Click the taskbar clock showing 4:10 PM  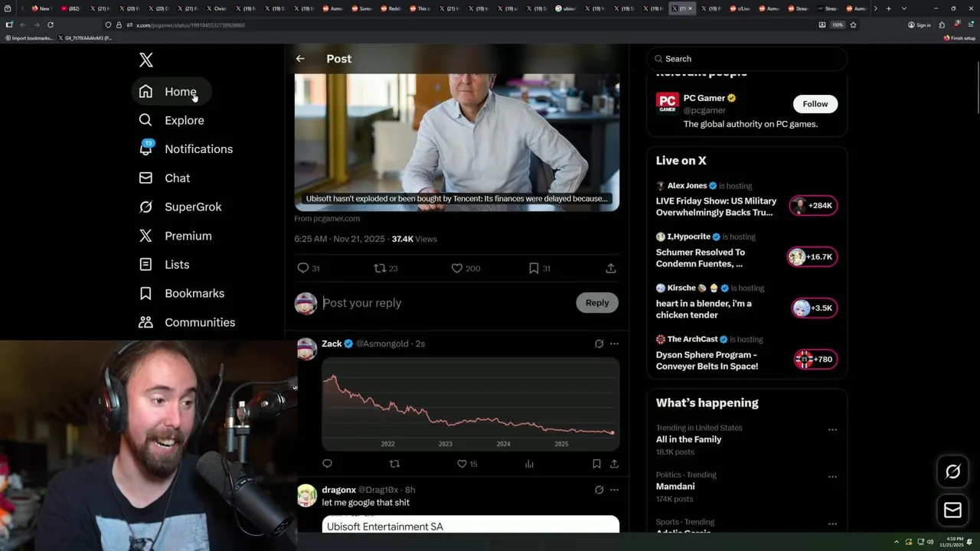[x=953, y=542]
